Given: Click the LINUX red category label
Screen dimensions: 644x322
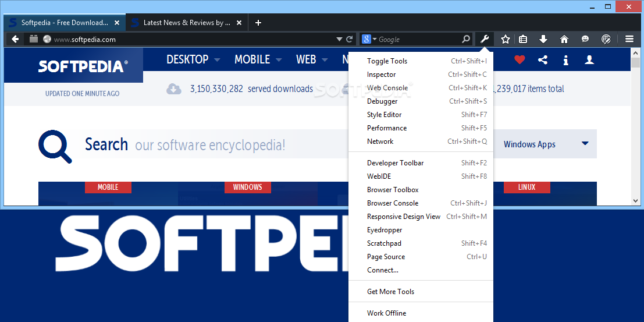Looking at the screenshot, I should pos(527,187).
